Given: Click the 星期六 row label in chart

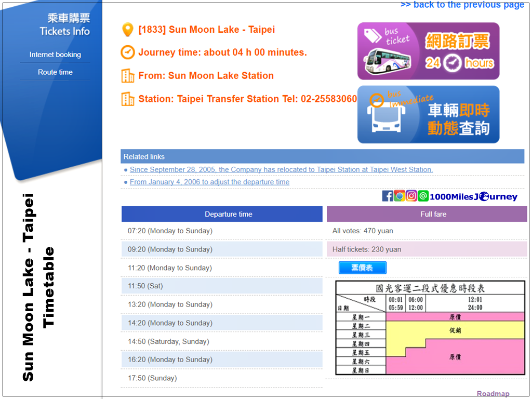Looking at the screenshot, I should point(361,362).
